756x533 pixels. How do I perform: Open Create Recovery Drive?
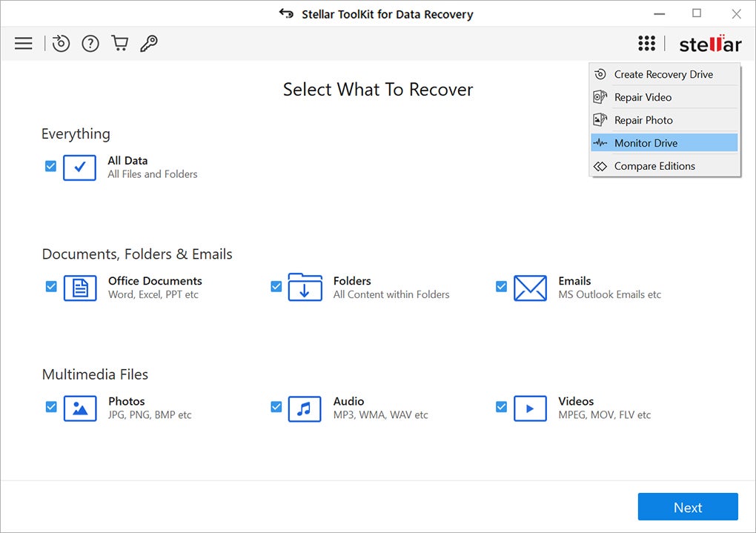[x=663, y=73]
